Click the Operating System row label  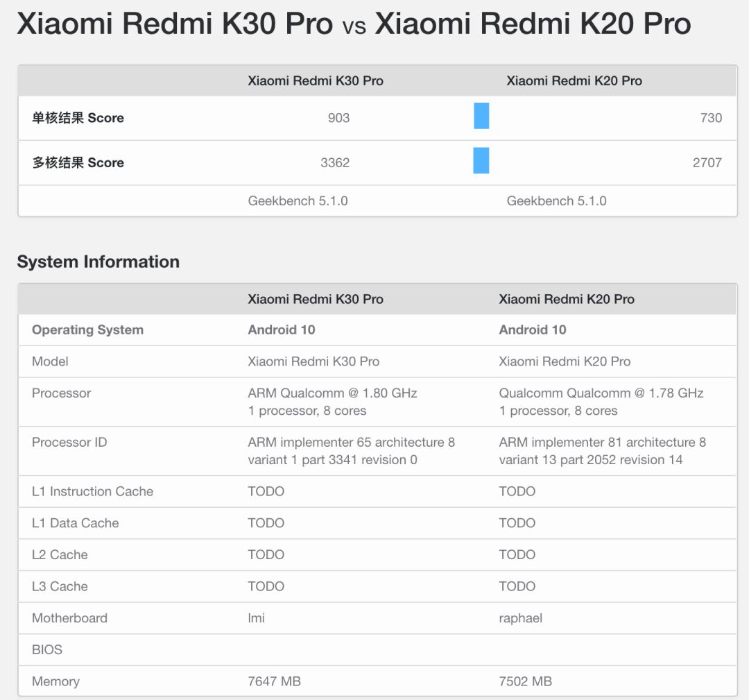[x=87, y=330]
